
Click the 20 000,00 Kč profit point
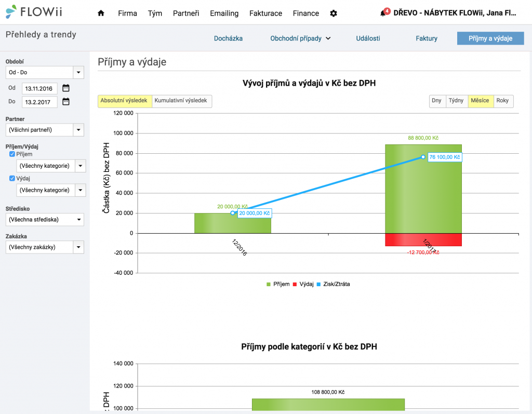[232, 213]
